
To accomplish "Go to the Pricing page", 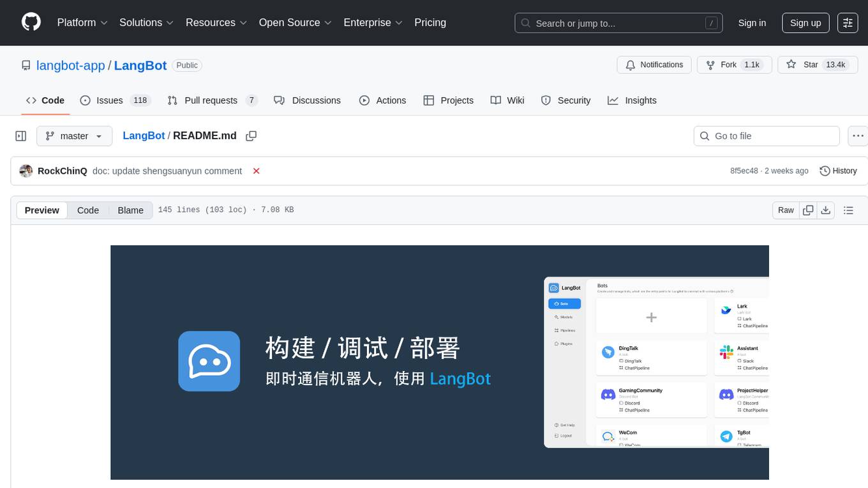I will 430,22.
